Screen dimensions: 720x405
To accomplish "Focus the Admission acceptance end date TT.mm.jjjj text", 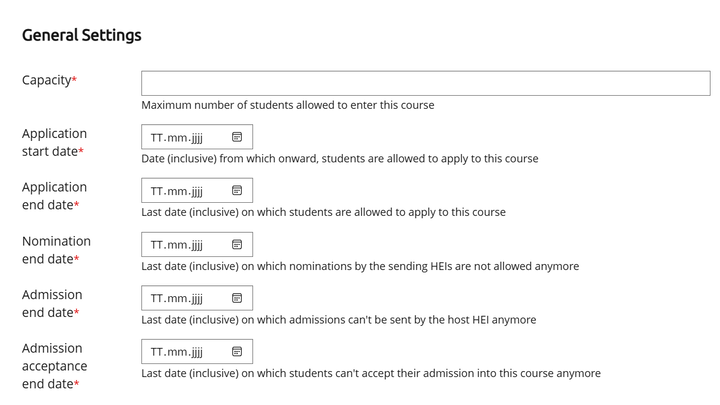I will [177, 352].
